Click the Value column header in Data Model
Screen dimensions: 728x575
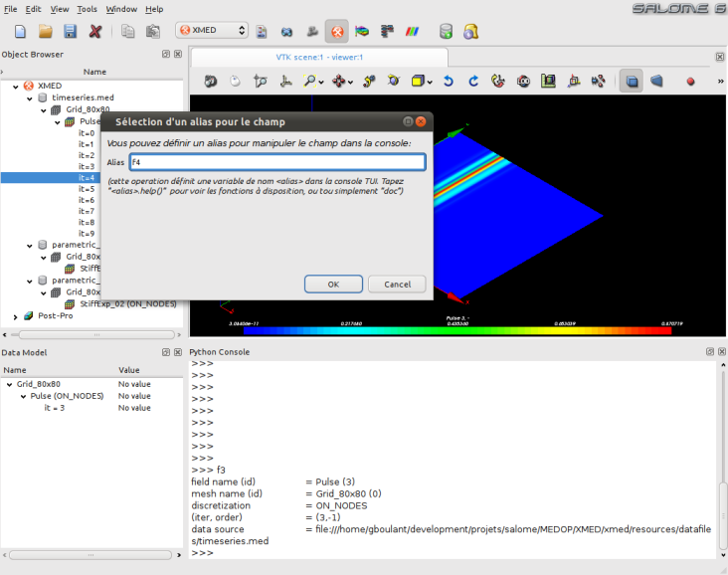[129, 370]
